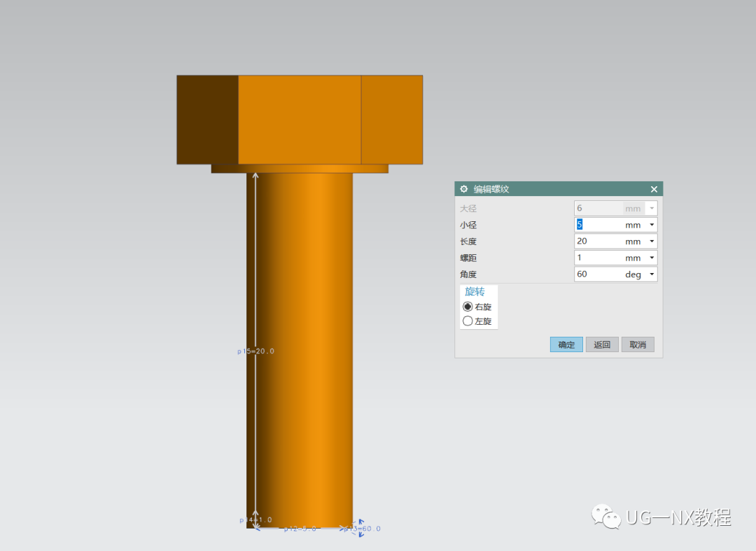Open the 长度 unit dropdown arrow
This screenshot has width=756, height=551.
652,241
